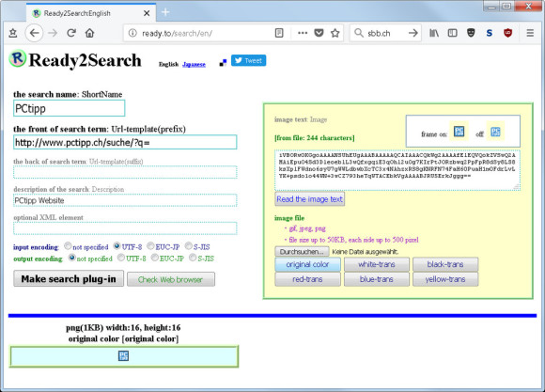Choose the white-trans option
The width and height of the screenshot is (545, 392).
[x=377, y=264]
